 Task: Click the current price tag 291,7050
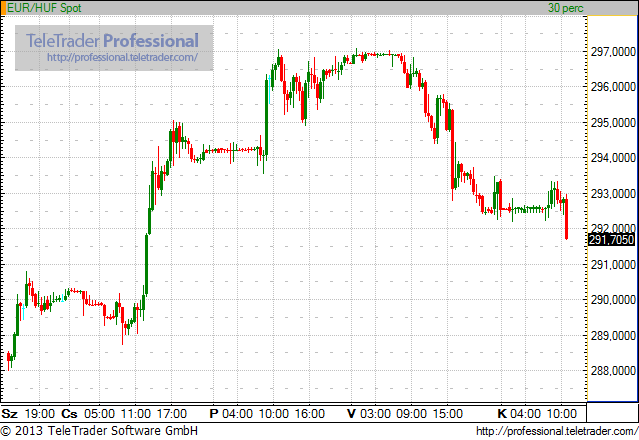tap(612, 240)
